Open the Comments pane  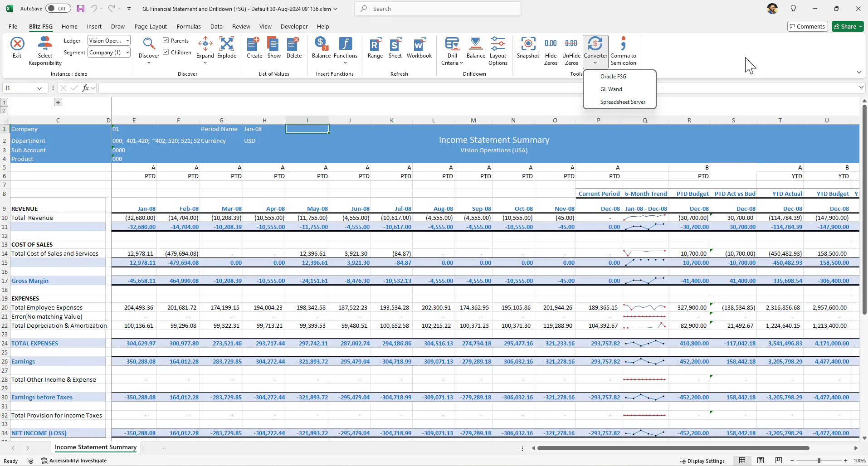point(807,26)
